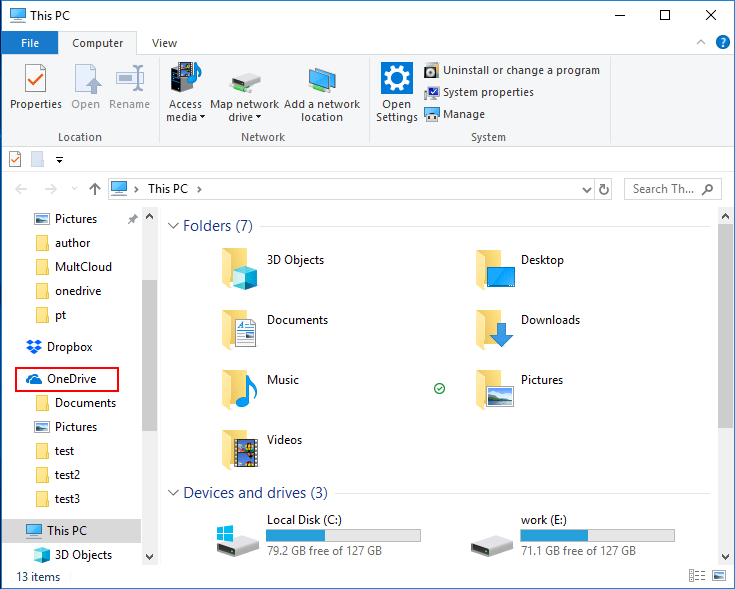
Task: Open Properties in the ribbon
Action: [36, 87]
